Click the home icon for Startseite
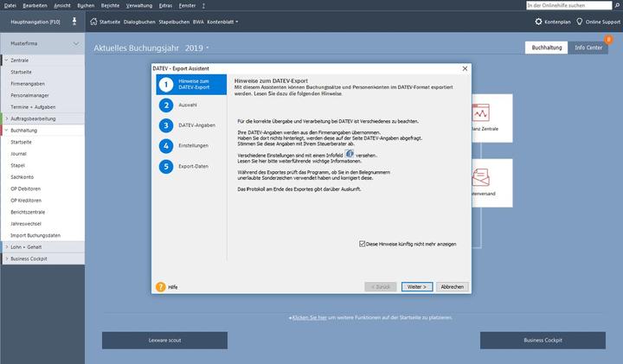623x364 pixels. (x=93, y=22)
